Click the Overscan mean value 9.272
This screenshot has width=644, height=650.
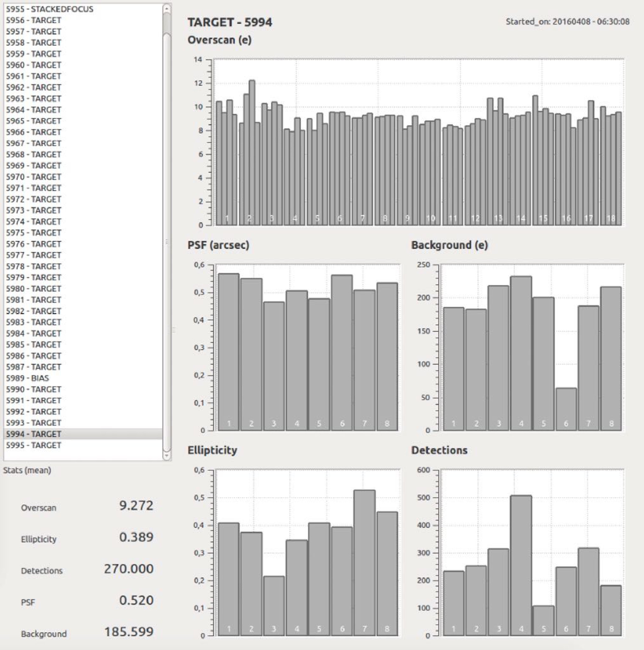coord(136,505)
